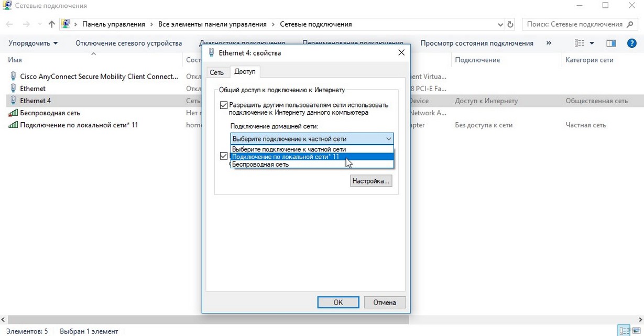
Task: Toggle the preview pane icon
Action: [611, 44]
